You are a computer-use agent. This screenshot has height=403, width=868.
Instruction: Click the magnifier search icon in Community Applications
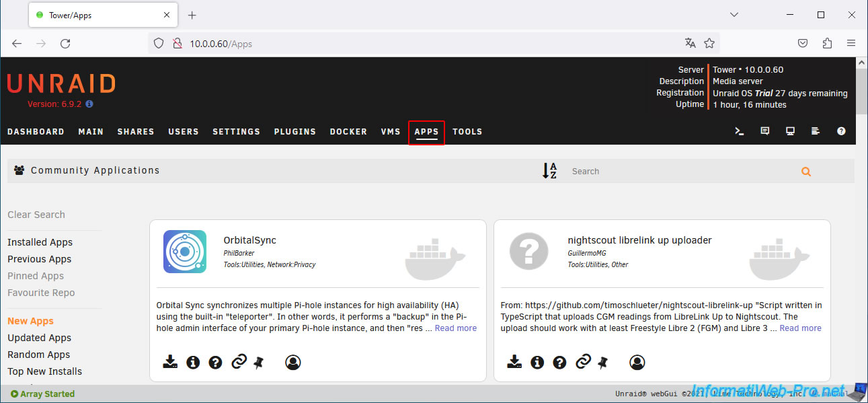(805, 172)
